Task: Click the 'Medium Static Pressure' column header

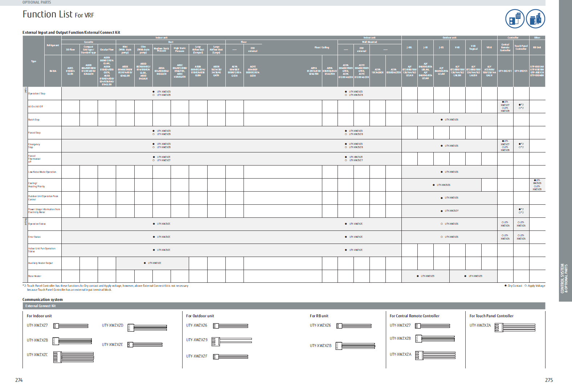Action: click(x=162, y=50)
